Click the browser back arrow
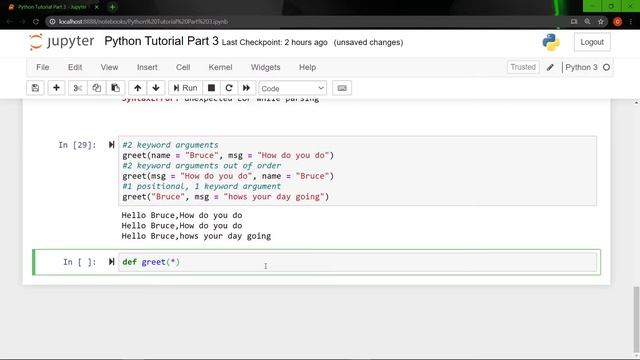 9,22
